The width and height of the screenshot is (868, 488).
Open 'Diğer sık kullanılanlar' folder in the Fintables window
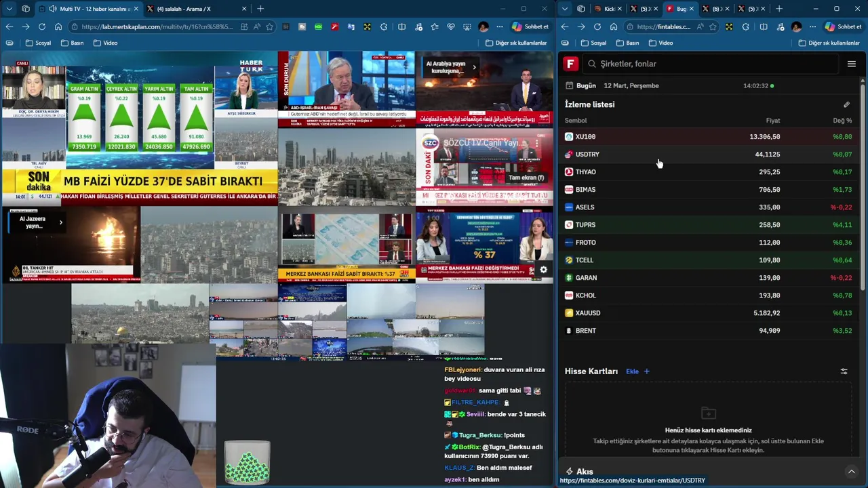coord(829,43)
